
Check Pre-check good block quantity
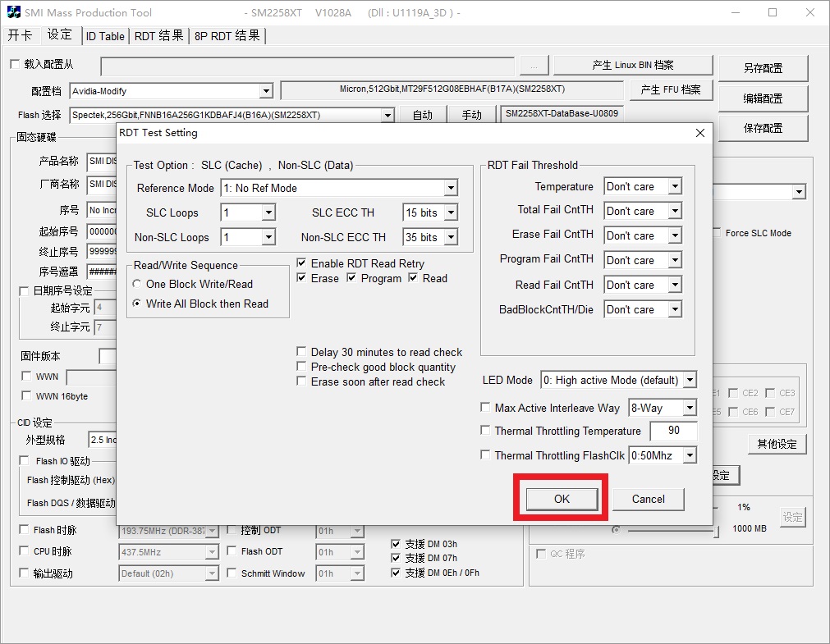(x=302, y=367)
